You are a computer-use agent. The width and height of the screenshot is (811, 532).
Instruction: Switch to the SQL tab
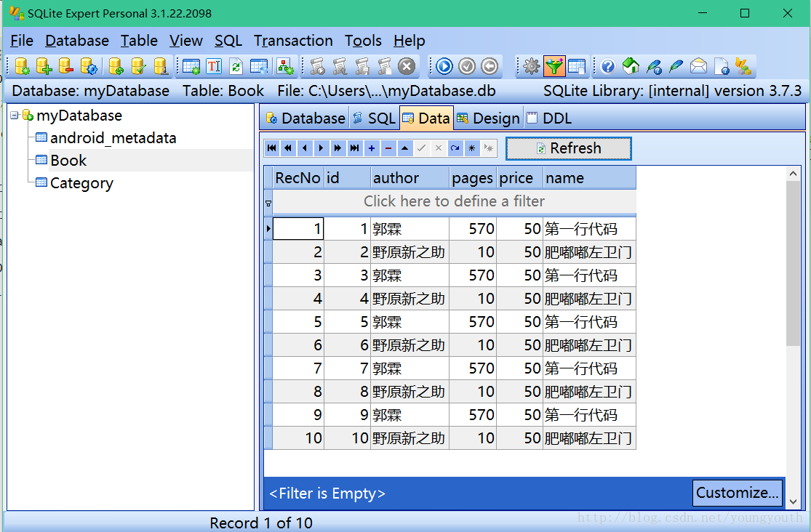tap(375, 118)
